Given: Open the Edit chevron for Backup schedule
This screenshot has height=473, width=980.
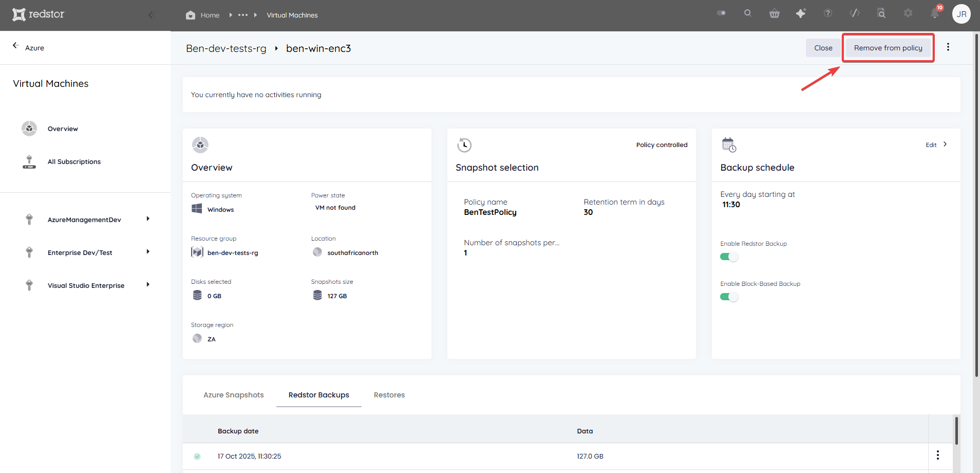Looking at the screenshot, I should tap(945, 144).
